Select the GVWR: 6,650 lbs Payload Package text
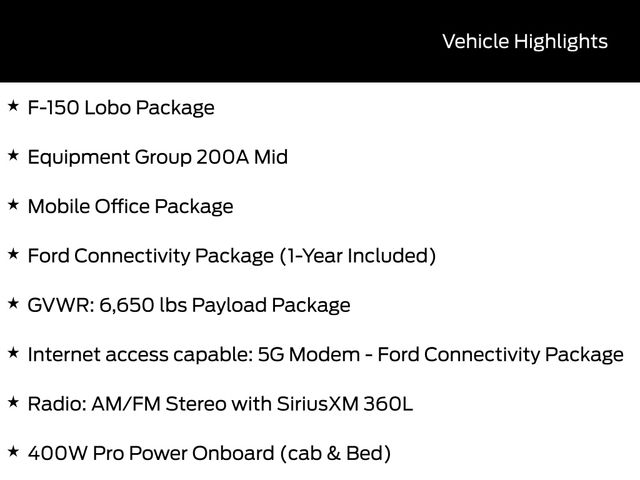640x480 pixels. click(x=189, y=305)
